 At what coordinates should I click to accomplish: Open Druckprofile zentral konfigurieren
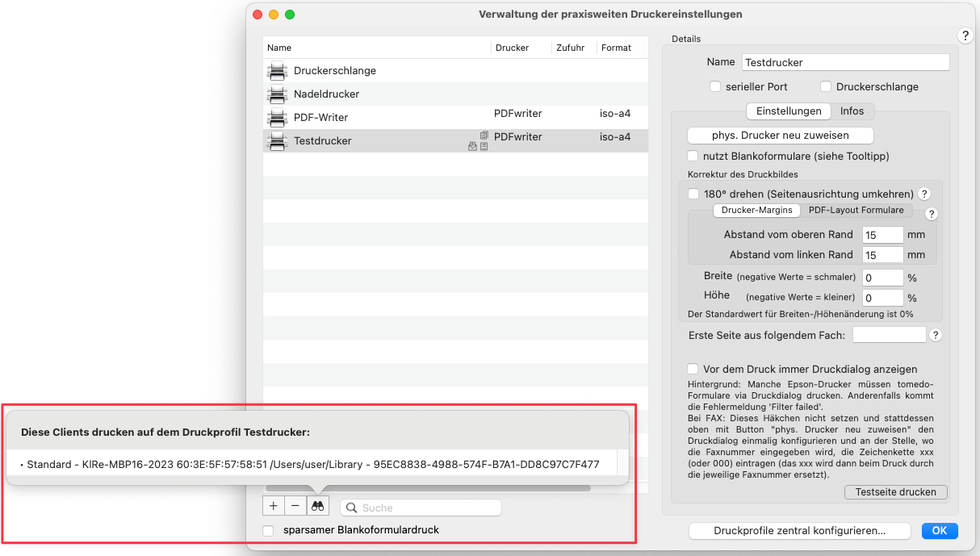pyautogui.click(x=799, y=531)
